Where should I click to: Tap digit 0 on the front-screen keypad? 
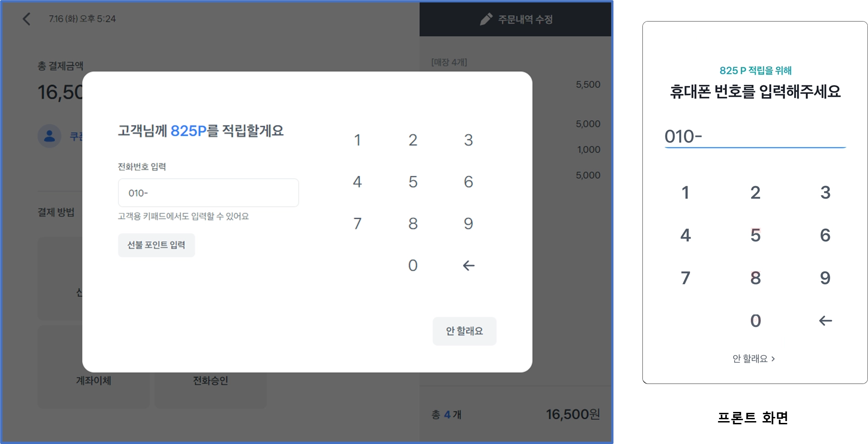click(x=756, y=321)
